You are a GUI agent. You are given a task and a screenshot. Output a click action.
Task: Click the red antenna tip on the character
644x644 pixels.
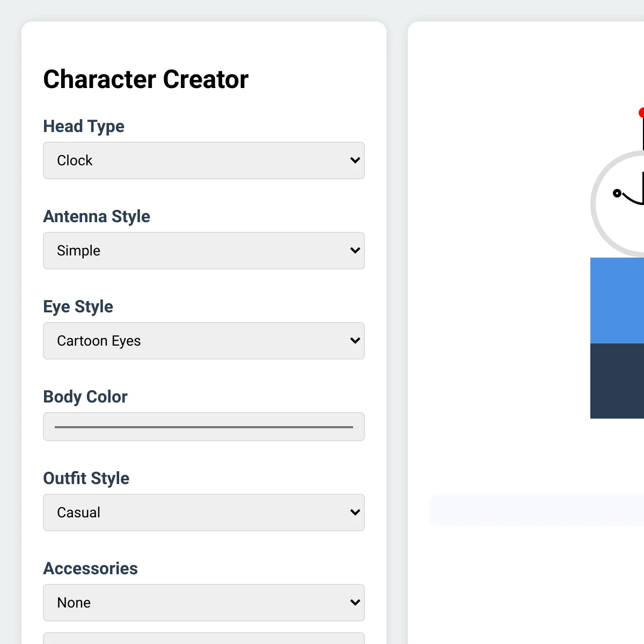(x=641, y=113)
